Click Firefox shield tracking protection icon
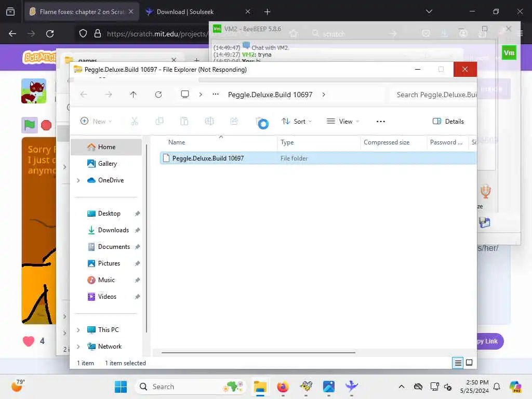 point(83,34)
